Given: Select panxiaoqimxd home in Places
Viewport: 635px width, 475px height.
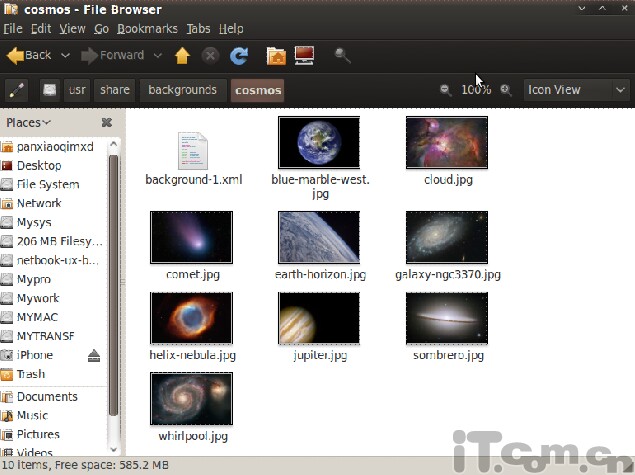Looking at the screenshot, I should click(x=53, y=147).
